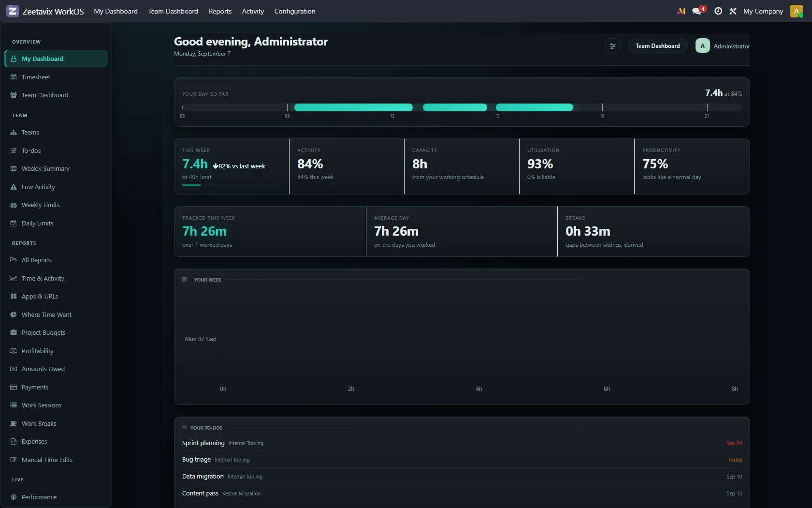Viewport: 812px width, 508px height.
Task: Click the Weekly Limits gauge icon
Action: point(14,205)
